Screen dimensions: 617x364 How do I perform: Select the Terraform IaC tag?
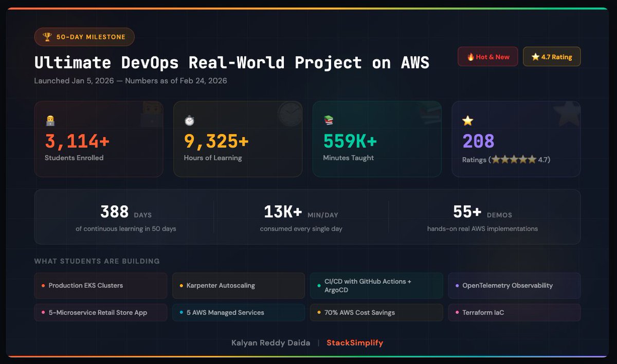coord(514,313)
